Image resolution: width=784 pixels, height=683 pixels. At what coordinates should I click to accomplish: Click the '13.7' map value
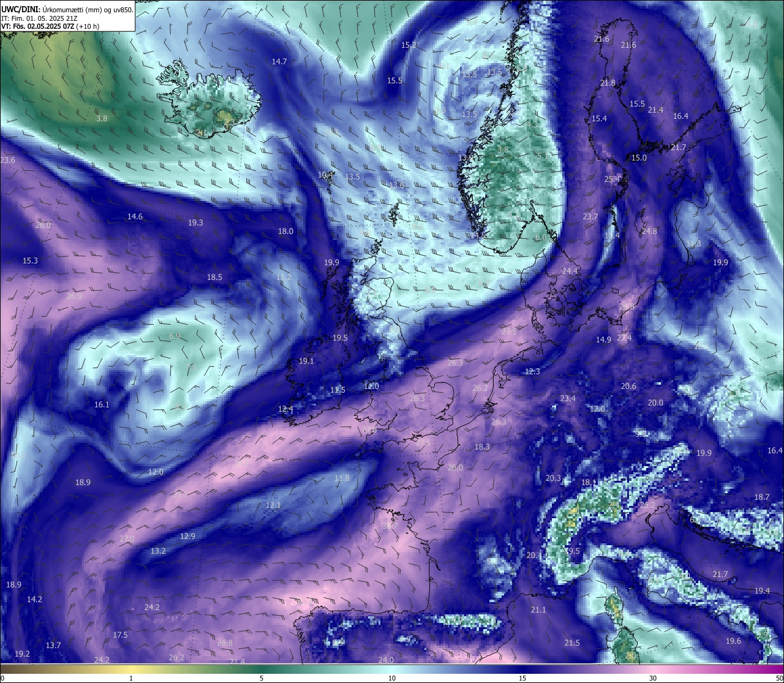pos(53,646)
